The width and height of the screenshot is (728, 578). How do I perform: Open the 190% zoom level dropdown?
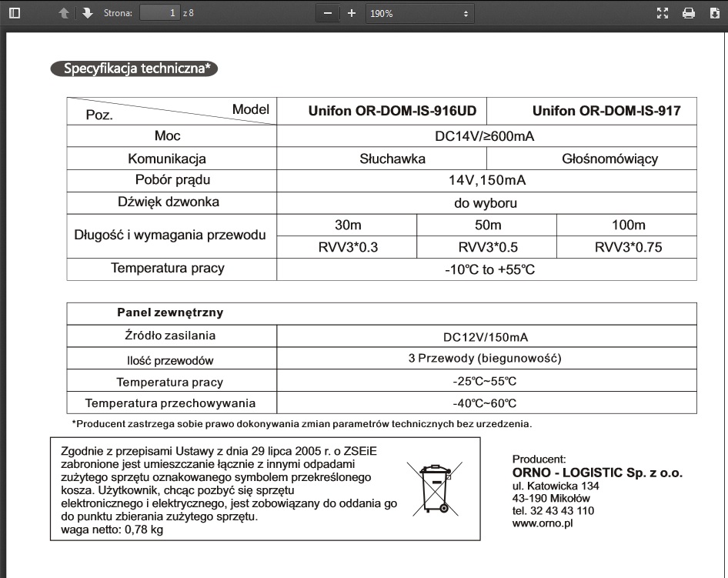[x=419, y=13]
